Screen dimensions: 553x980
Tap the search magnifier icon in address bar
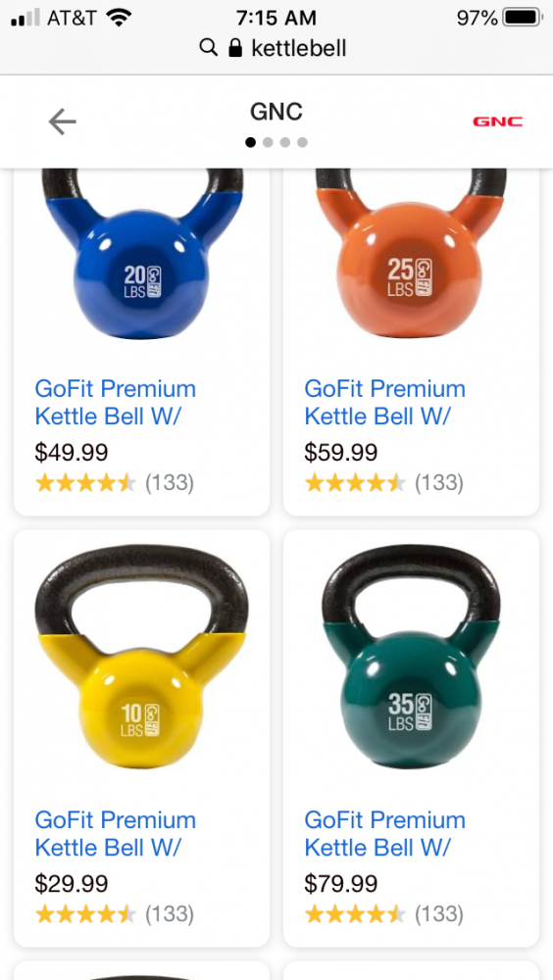[208, 47]
